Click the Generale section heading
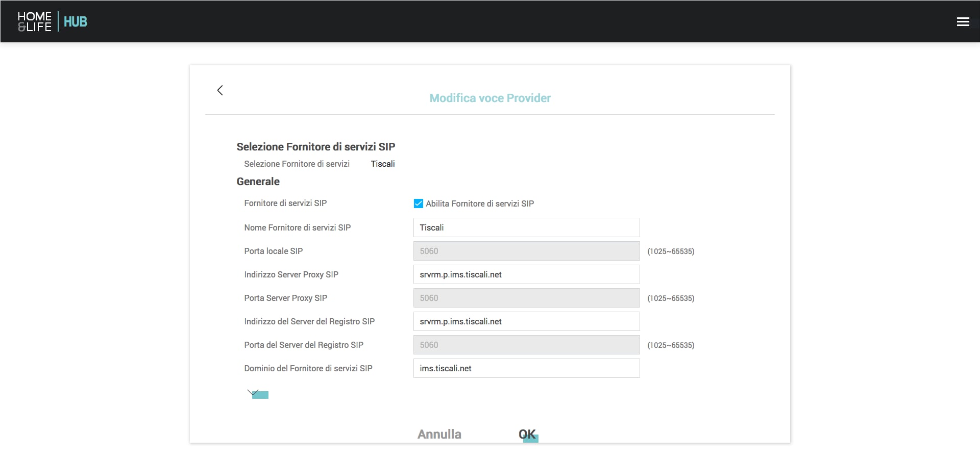The width and height of the screenshot is (980, 459). coord(258,182)
